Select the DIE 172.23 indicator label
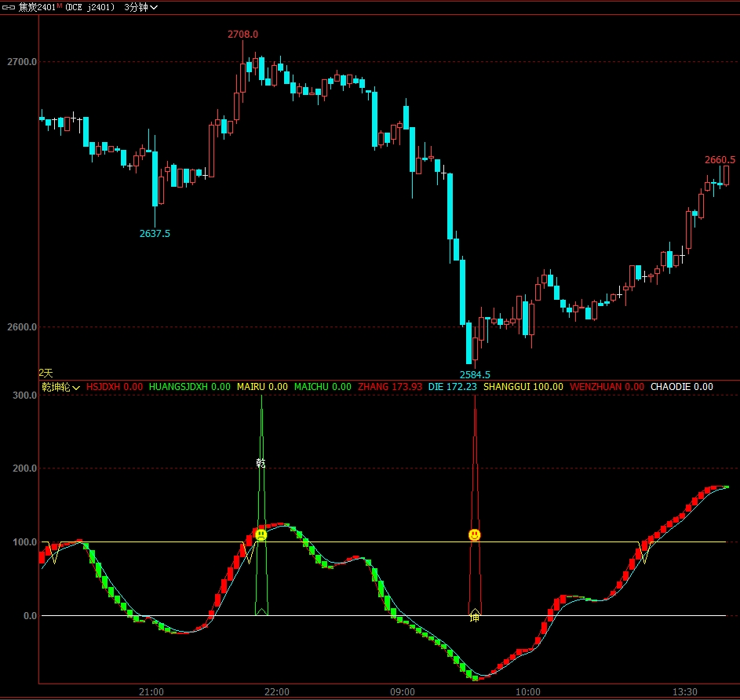 coord(453,387)
